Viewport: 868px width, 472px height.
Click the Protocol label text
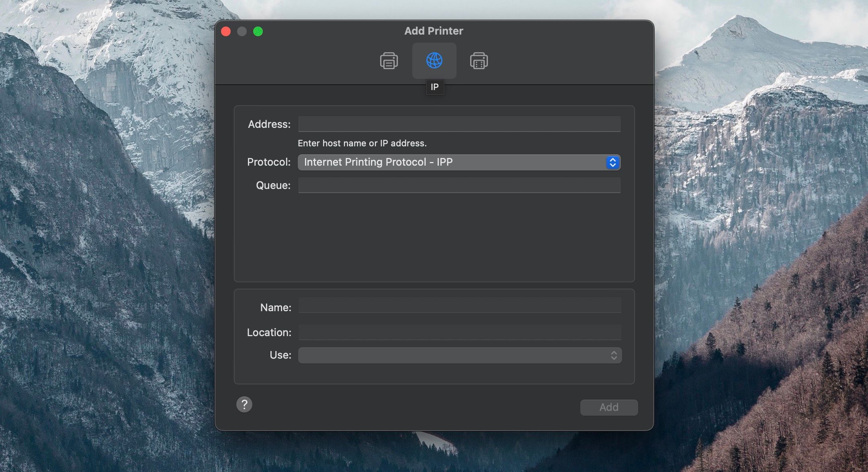[268, 162]
